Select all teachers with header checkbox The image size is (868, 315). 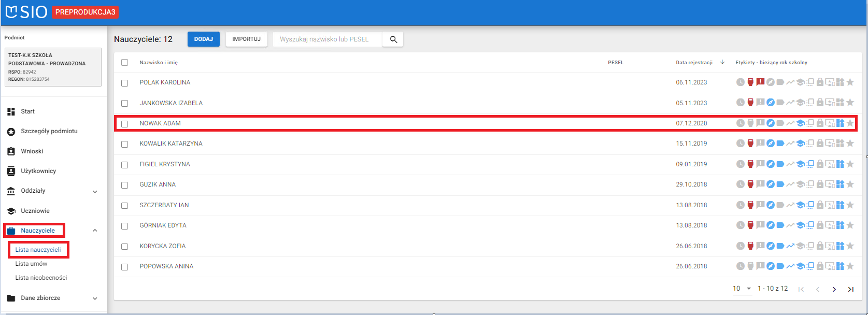(x=124, y=63)
